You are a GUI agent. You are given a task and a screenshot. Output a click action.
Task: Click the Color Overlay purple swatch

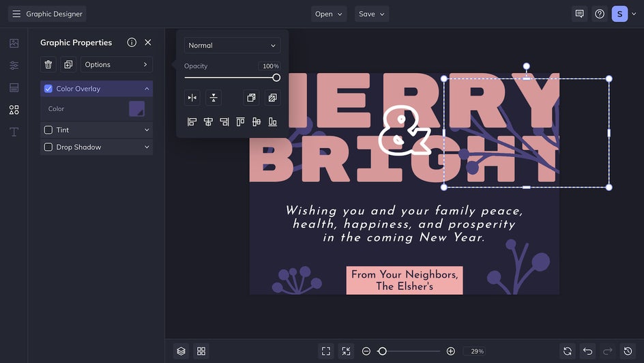[x=136, y=108]
